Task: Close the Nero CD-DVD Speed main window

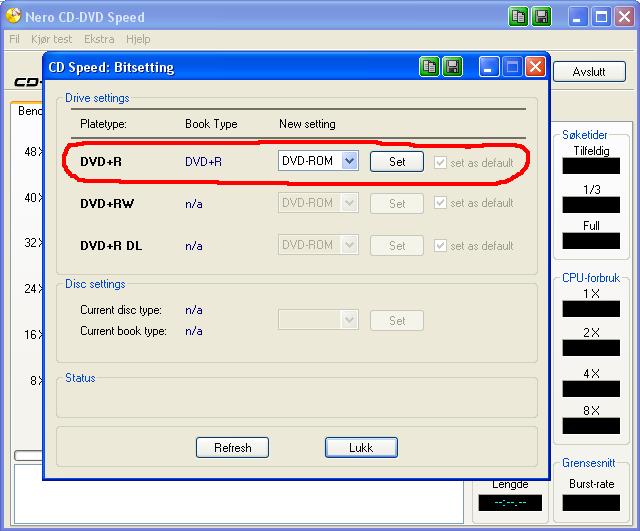Action: click(x=624, y=17)
